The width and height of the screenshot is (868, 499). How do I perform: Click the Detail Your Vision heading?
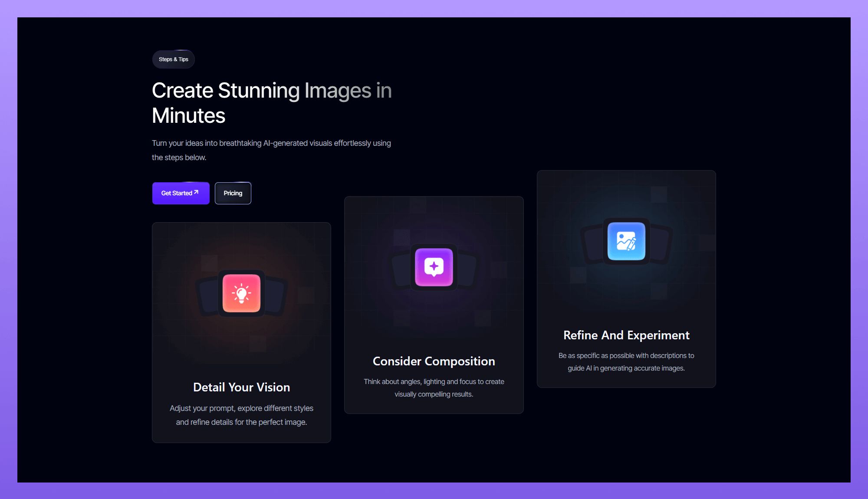pyautogui.click(x=241, y=387)
